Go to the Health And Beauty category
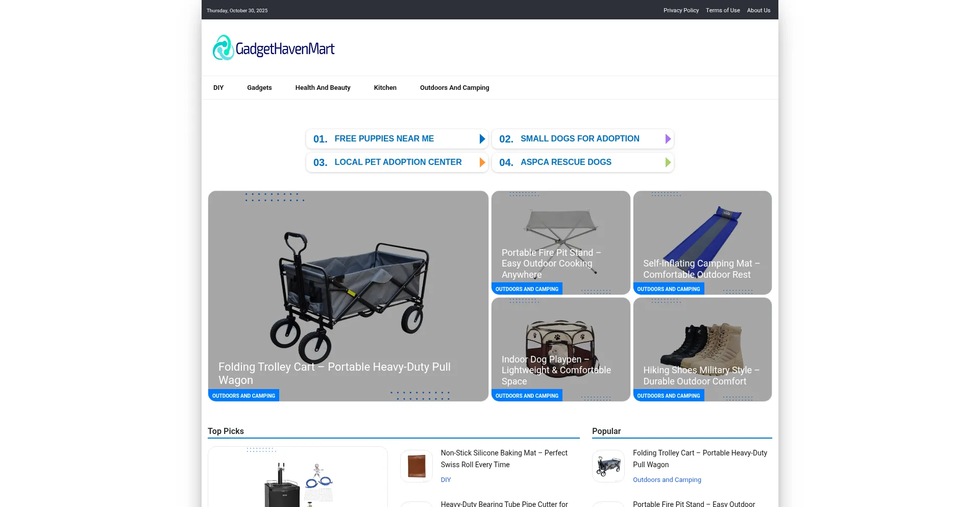 (x=323, y=88)
